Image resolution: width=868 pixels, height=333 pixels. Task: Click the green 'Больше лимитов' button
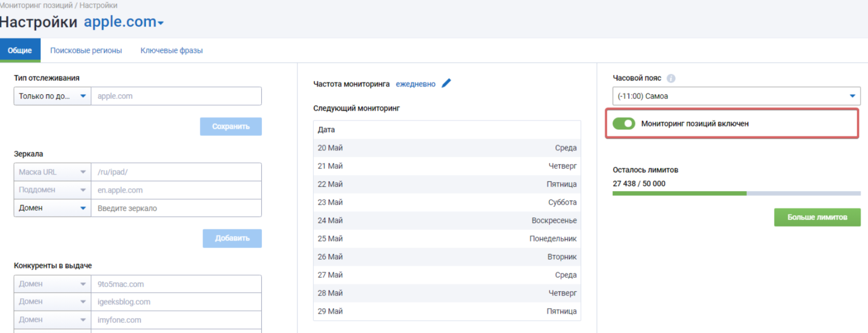point(817,217)
